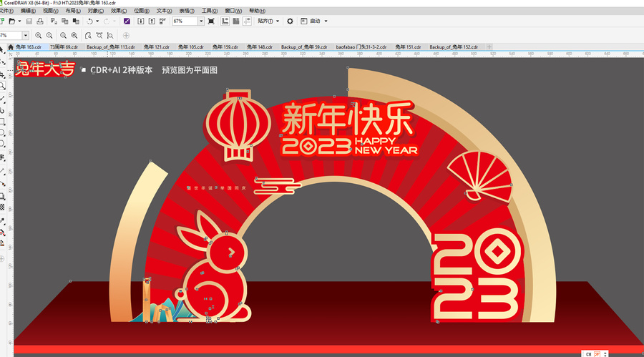Open the 帮助 (Help) menu
The height and width of the screenshot is (357, 644).
pyautogui.click(x=257, y=11)
